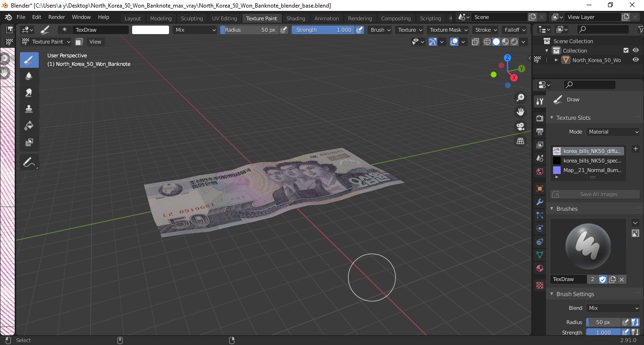Switch to UV Editing workspace tab

224,18
